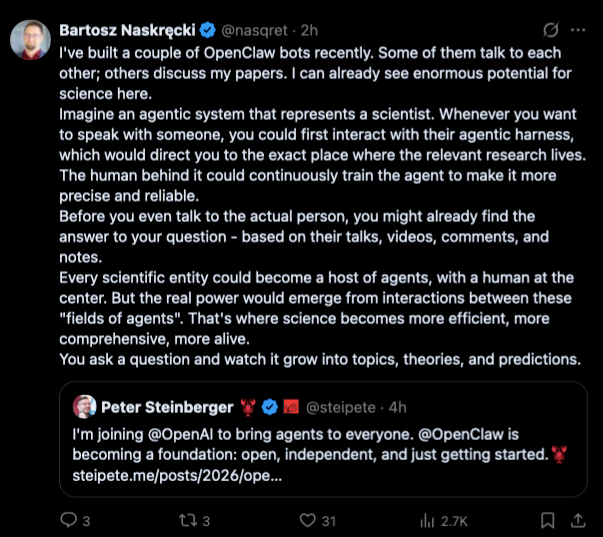Open the share post icon
Screen dimensions: 603x537
pyautogui.click(x=579, y=519)
